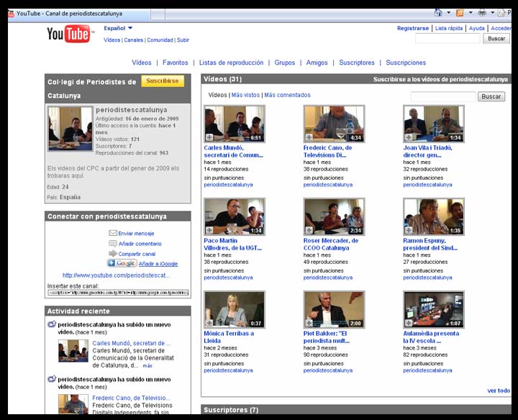Click the YouTube favicon in browser tab
Screen dimensions: 518x420
(12, 14)
